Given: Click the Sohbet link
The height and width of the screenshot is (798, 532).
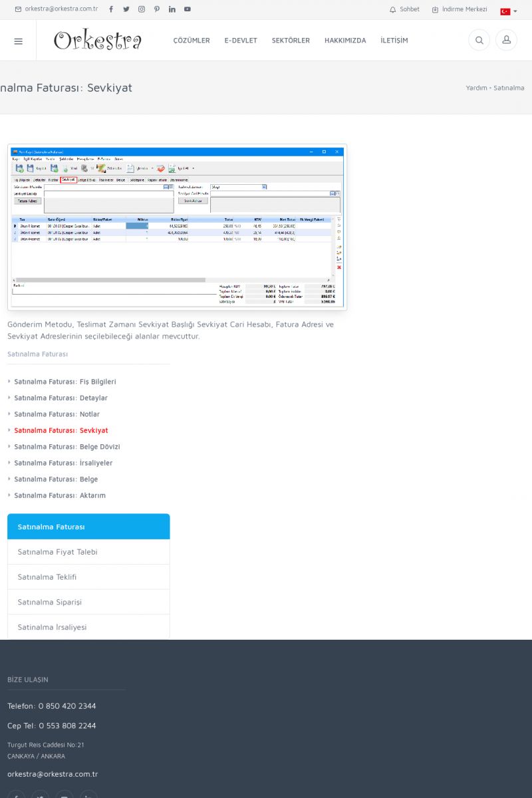Looking at the screenshot, I should [x=404, y=9].
